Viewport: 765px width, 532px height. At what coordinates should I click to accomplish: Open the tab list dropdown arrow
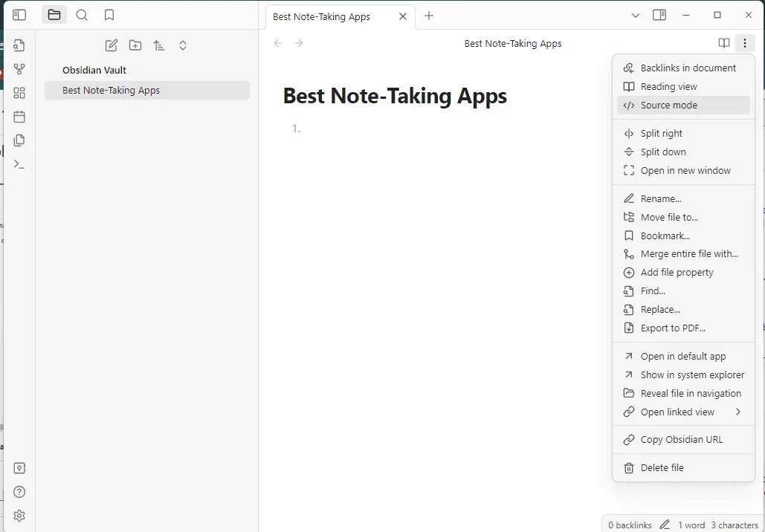635,16
